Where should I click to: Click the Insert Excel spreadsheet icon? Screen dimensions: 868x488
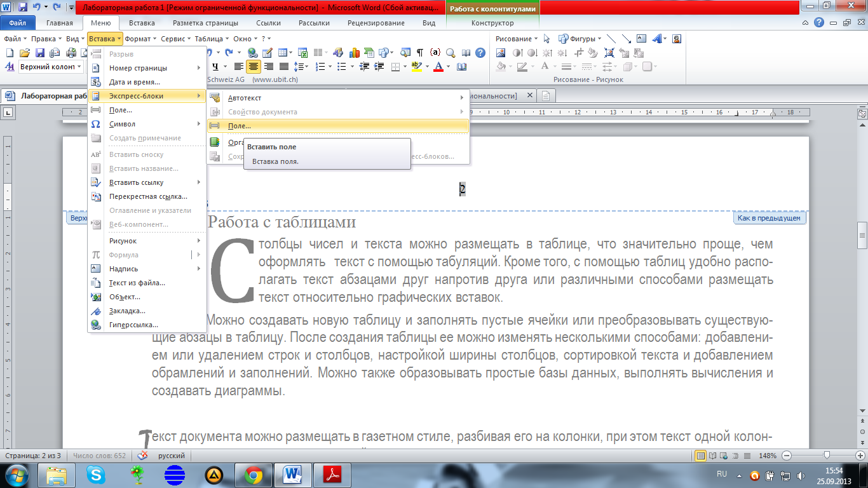pyautogui.click(x=303, y=53)
